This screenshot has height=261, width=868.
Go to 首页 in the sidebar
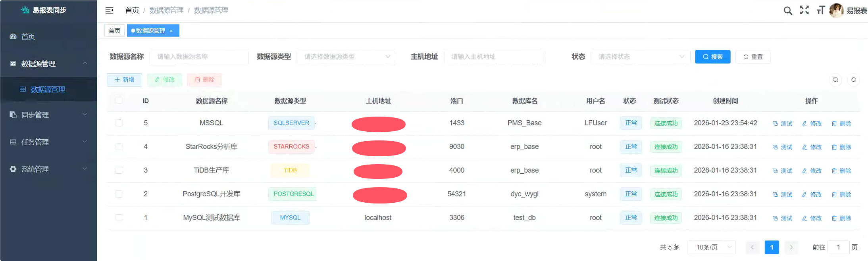pos(48,36)
